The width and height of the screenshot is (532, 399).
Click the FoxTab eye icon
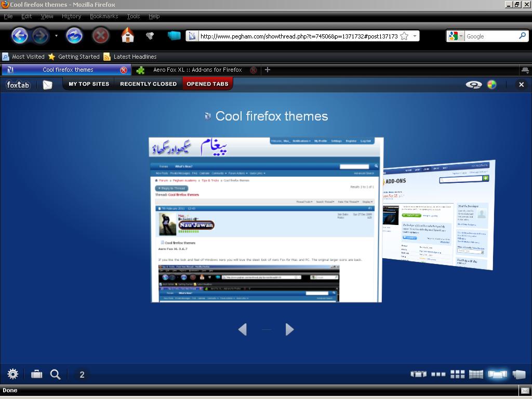click(x=474, y=85)
